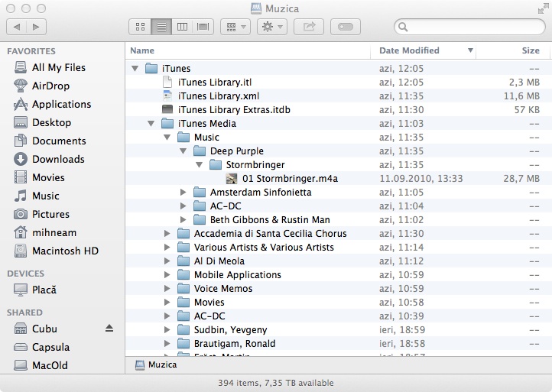Click the Muzica proxy icon in title bar
The height and width of the screenshot is (392, 552).
point(257,8)
